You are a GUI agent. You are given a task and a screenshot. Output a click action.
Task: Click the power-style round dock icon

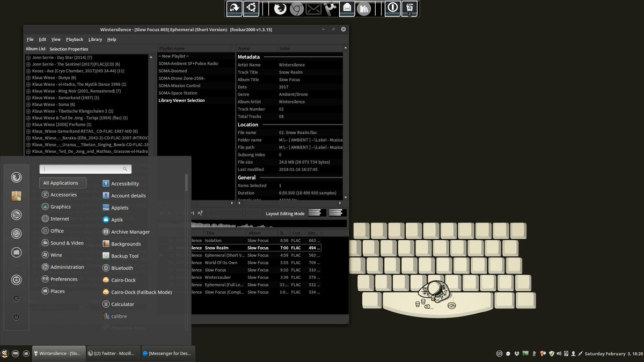coord(393,8)
